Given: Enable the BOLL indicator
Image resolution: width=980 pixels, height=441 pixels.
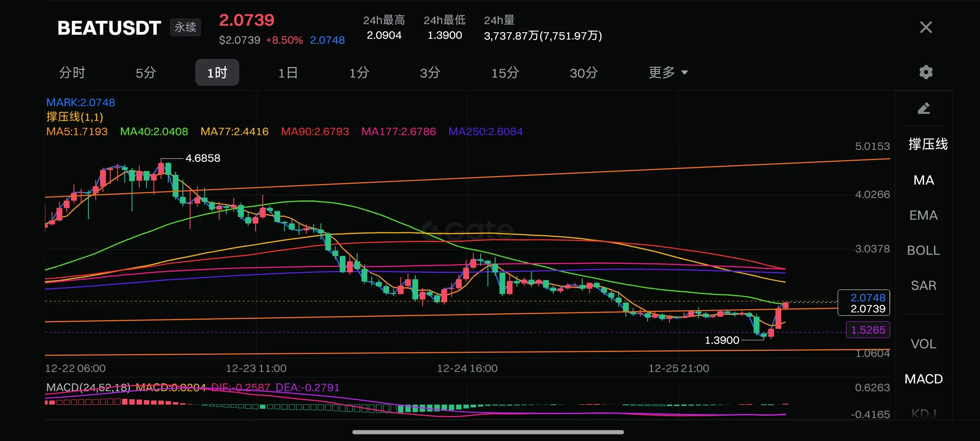Looking at the screenshot, I should [x=924, y=250].
